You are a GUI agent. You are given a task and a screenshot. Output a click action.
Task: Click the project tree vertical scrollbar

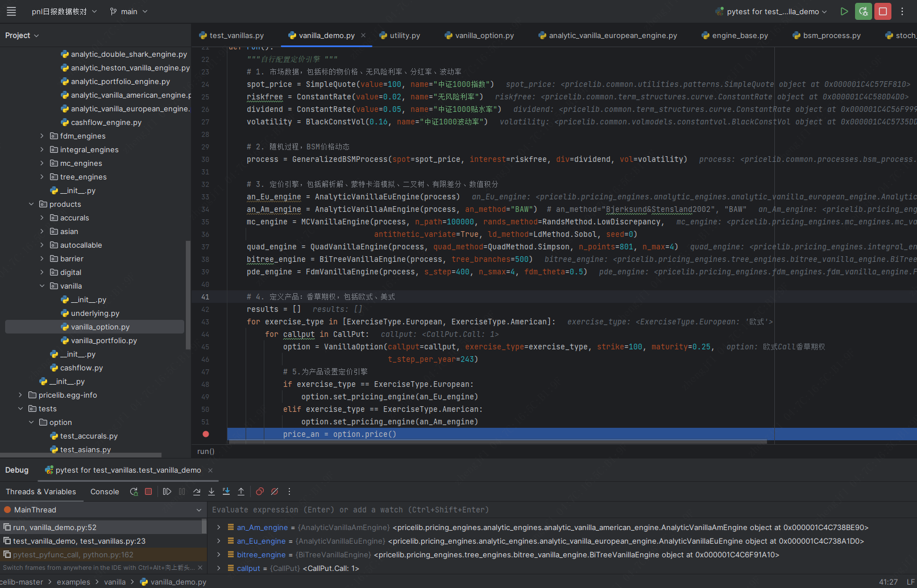click(188, 295)
